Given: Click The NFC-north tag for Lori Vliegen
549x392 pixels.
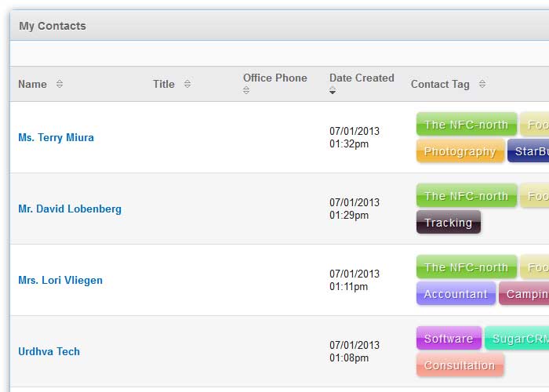Looking at the screenshot, I should [467, 267].
